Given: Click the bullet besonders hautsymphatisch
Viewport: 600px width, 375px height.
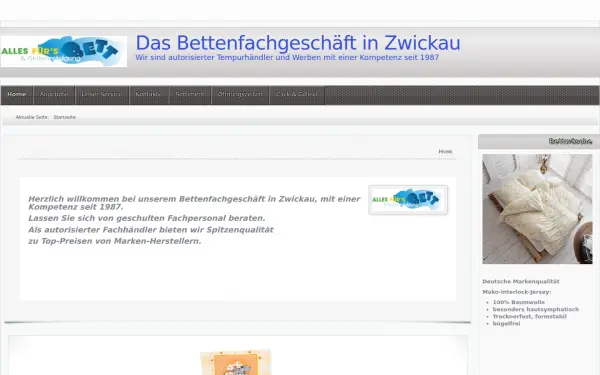Looking at the screenshot, I should point(536,309).
